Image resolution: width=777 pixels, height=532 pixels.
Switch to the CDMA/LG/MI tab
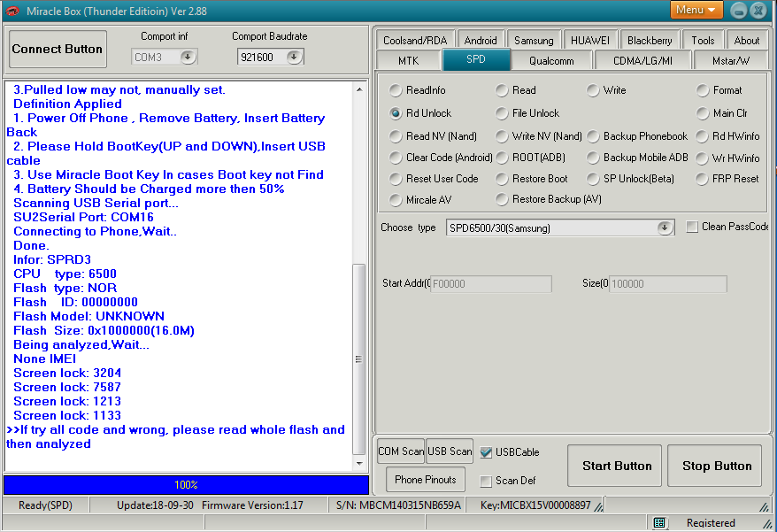(642, 60)
